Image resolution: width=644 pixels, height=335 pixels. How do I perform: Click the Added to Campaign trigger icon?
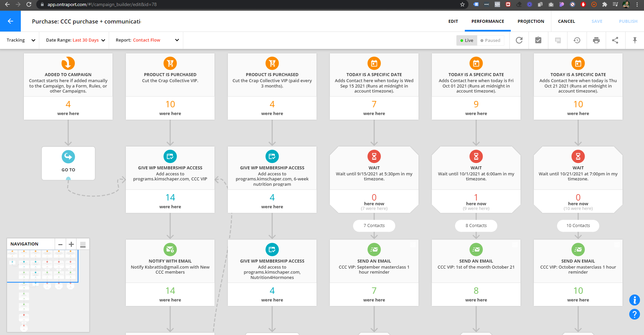[x=68, y=63]
